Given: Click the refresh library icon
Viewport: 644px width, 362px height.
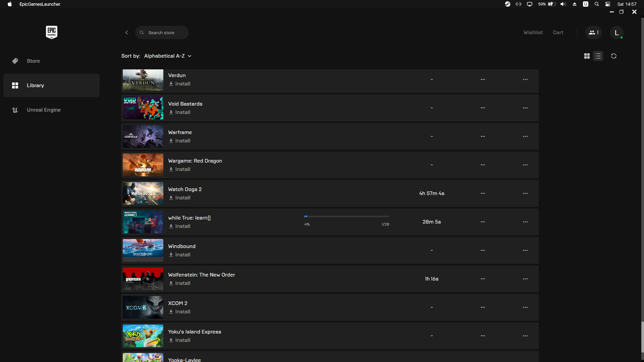Looking at the screenshot, I should coord(614,56).
